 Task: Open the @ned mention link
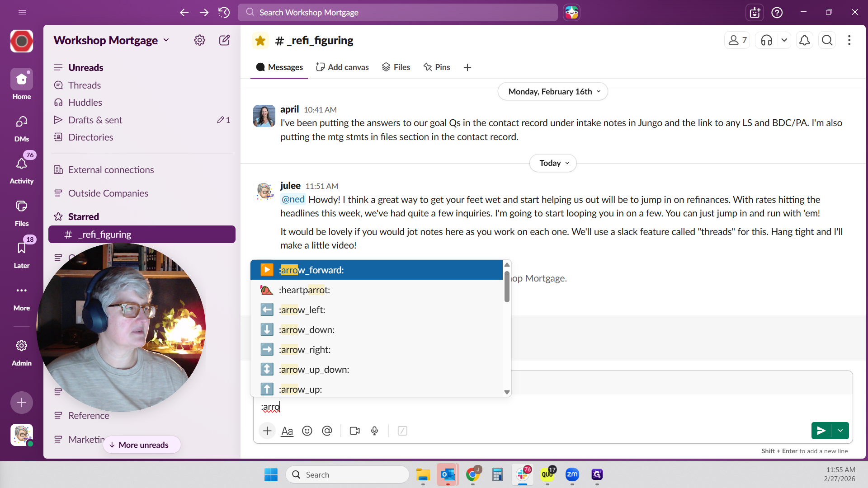click(293, 199)
